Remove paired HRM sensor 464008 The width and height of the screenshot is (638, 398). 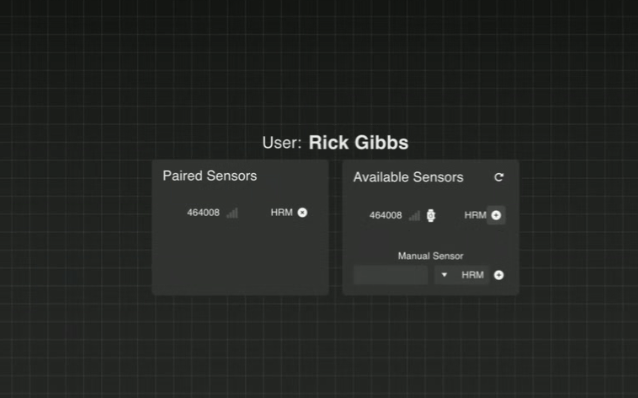coord(302,212)
